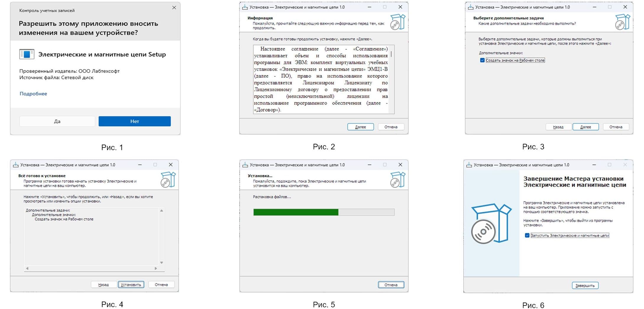Open the Подробнее link in UAC dialog
The image size is (644, 309).
click(33, 94)
